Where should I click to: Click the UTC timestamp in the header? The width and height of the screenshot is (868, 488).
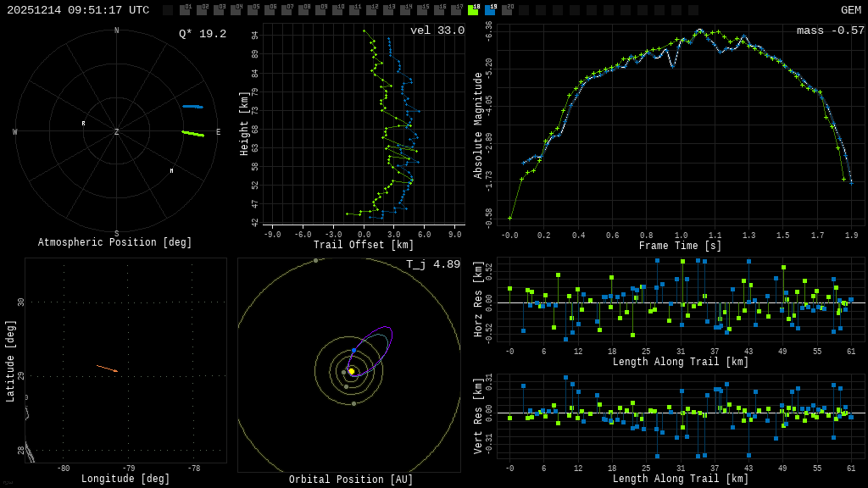(78, 10)
